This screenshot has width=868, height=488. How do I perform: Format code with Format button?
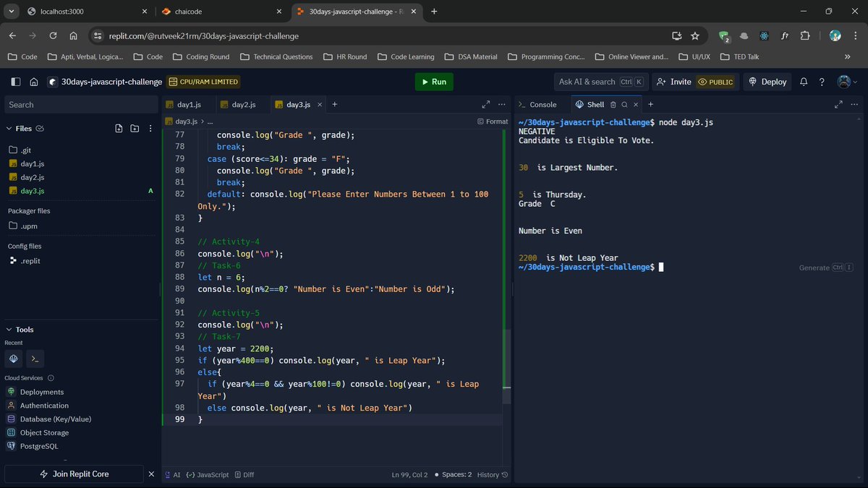click(493, 121)
